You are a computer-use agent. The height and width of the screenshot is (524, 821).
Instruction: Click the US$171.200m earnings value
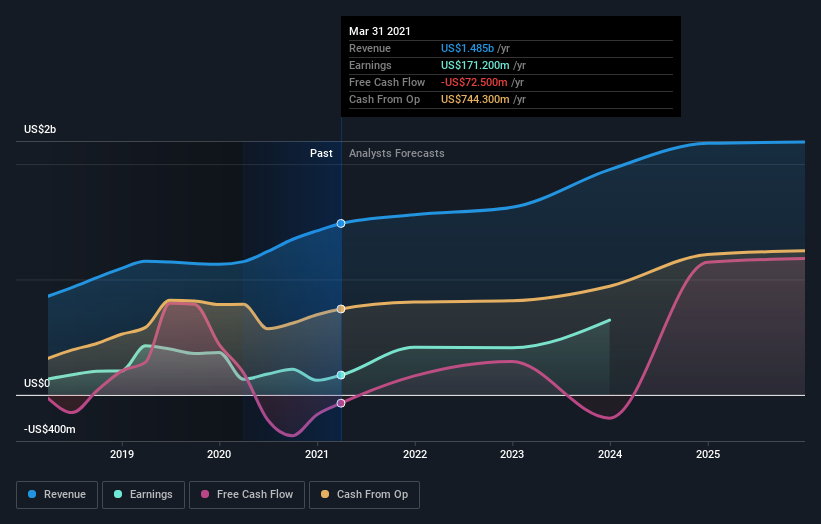tap(475, 65)
